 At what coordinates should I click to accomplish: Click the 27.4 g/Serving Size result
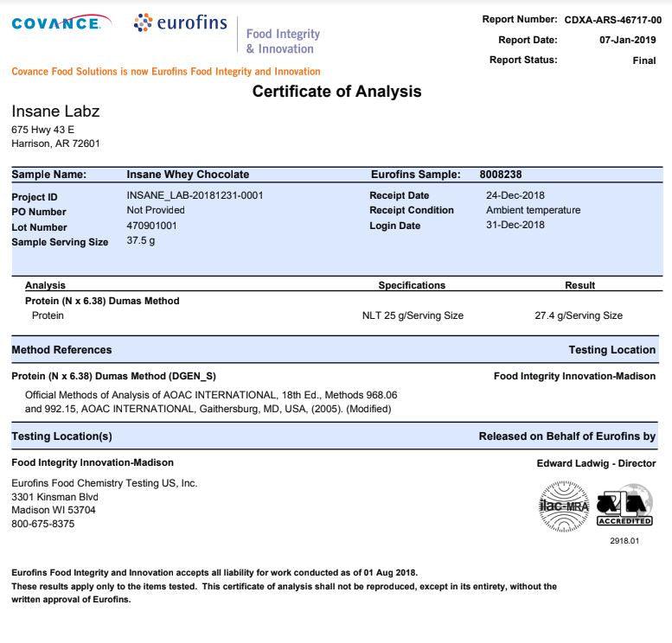tap(578, 315)
